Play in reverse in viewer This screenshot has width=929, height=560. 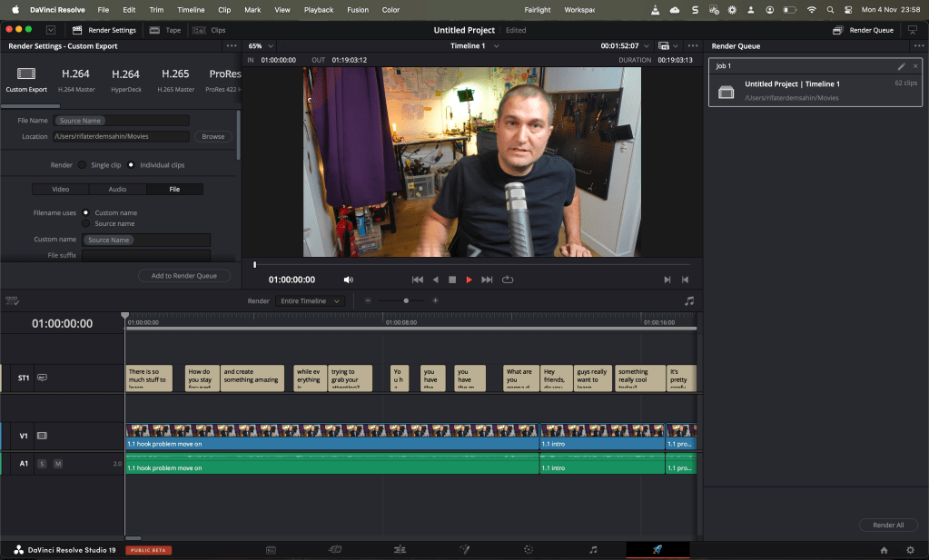436,280
